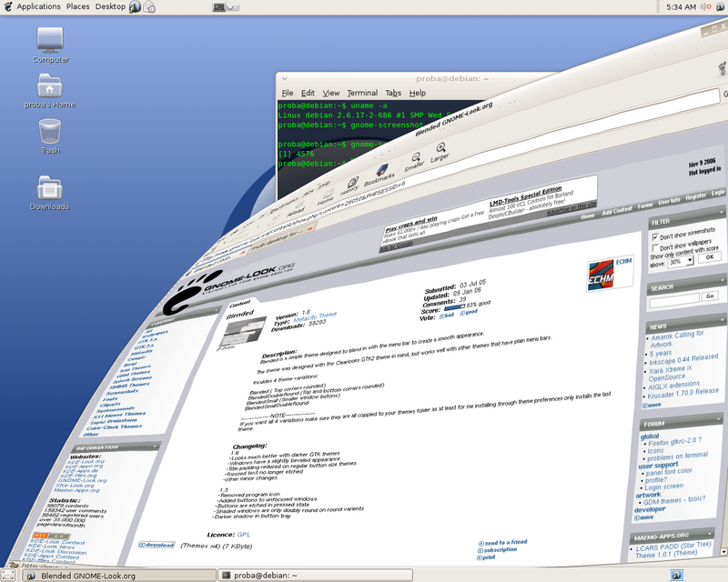
Task: Collapse the FORUM sidebar panel
Action: click(719, 419)
